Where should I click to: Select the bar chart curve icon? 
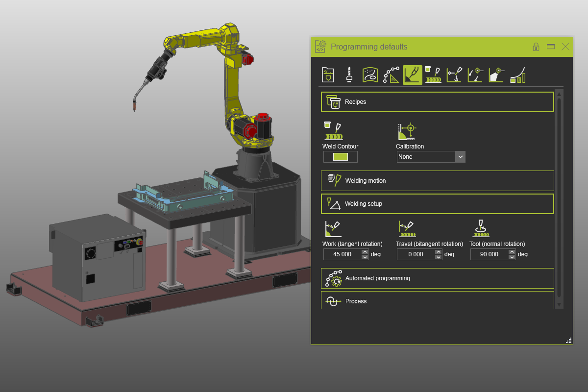pyautogui.click(x=518, y=75)
